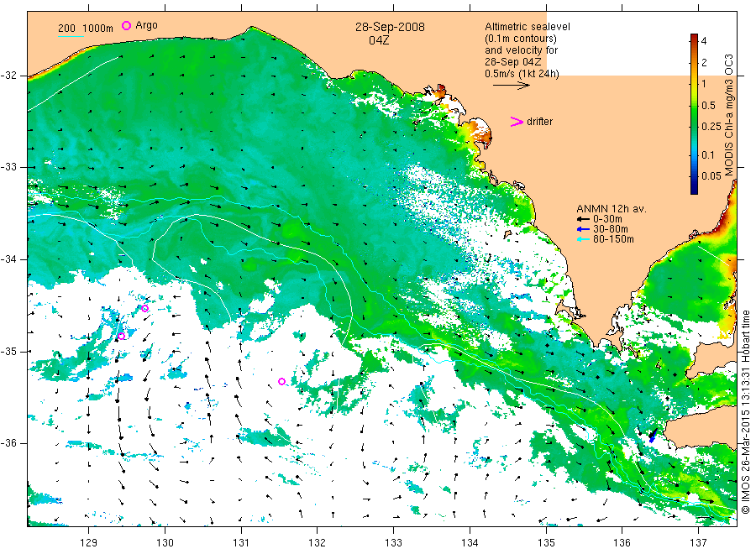The width and height of the screenshot is (756, 554).
Task: Click the '0-30m' depth label
Action: pyautogui.click(x=607, y=219)
